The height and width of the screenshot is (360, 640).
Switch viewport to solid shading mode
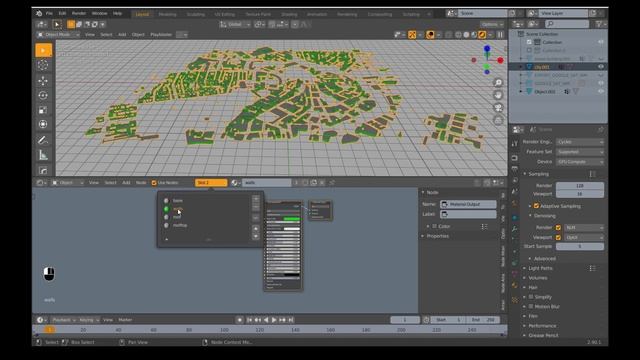466,35
